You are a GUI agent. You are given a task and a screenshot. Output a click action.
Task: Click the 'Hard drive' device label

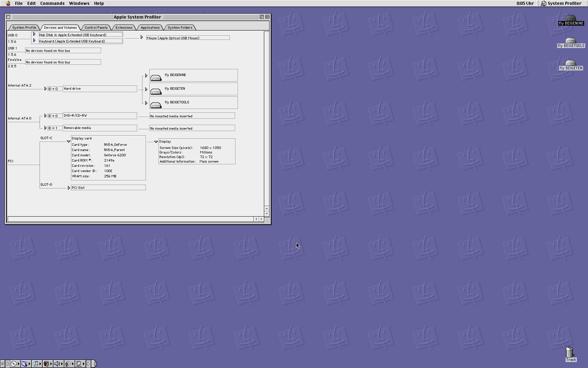tap(72, 89)
